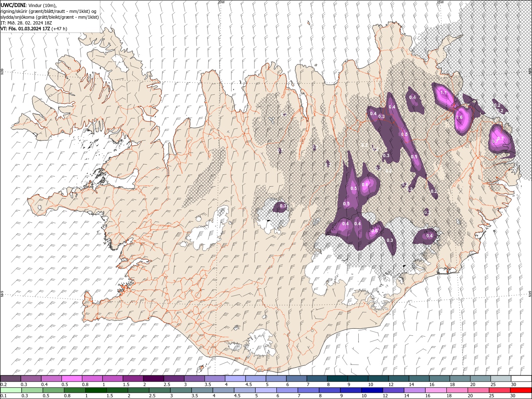The image size is (532, 399).
Task: Click the "0.7" precipitation value on map
Action: (x=500, y=139)
